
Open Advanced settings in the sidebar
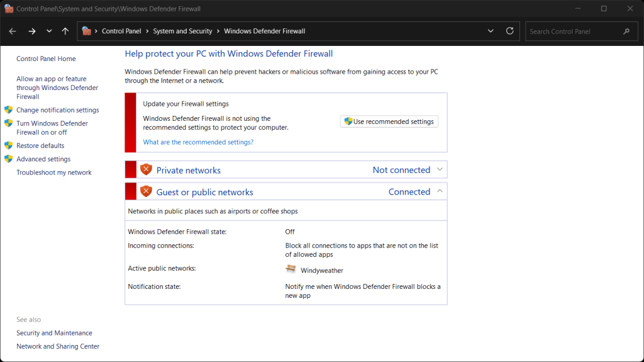coord(43,159)
